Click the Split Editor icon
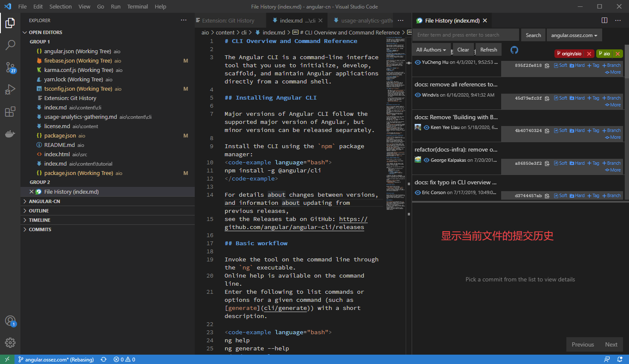 (604, 20)
